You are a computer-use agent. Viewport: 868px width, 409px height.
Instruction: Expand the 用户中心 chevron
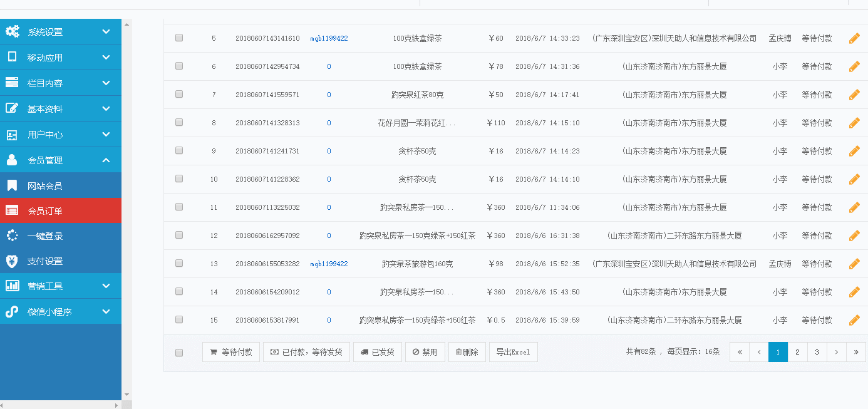(x=106, y=134)
